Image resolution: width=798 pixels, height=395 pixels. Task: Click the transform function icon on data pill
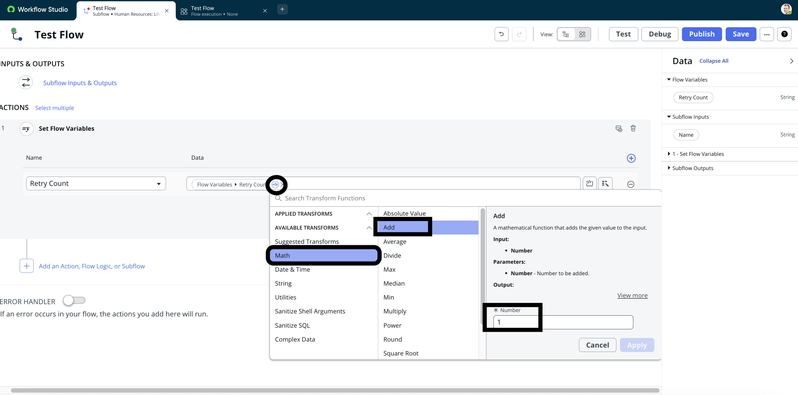[275, 184]
